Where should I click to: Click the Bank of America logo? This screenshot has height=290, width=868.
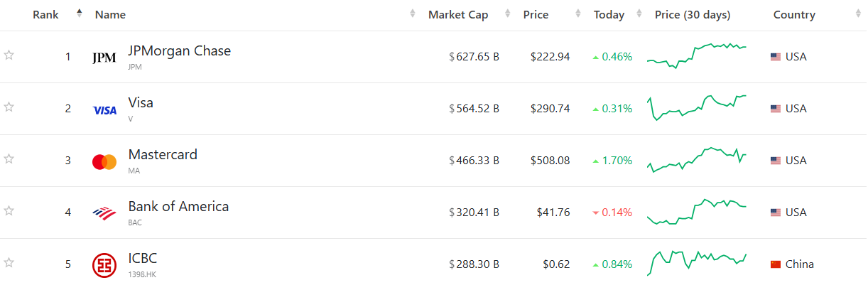(104, 213)
